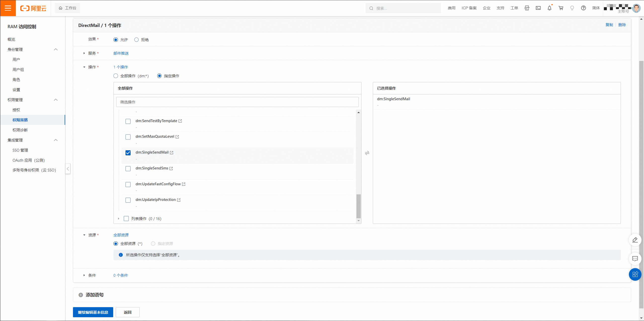Collapse the 身份管理 sidebar group

click(x=56, y=50)
